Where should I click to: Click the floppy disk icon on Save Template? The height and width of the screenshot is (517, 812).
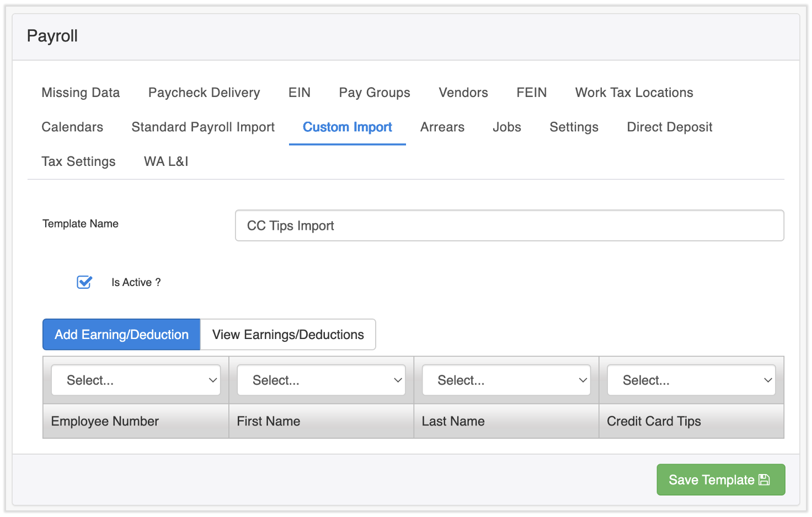click(764, 480)
